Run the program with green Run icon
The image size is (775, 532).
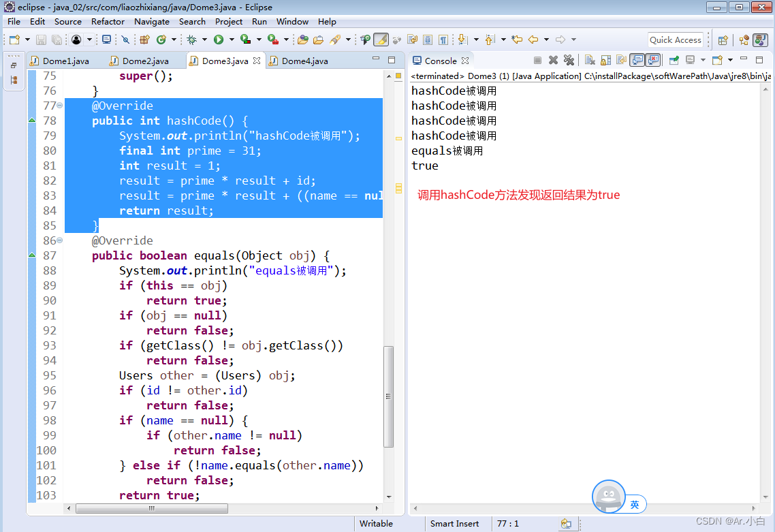(x=219, y=40)
